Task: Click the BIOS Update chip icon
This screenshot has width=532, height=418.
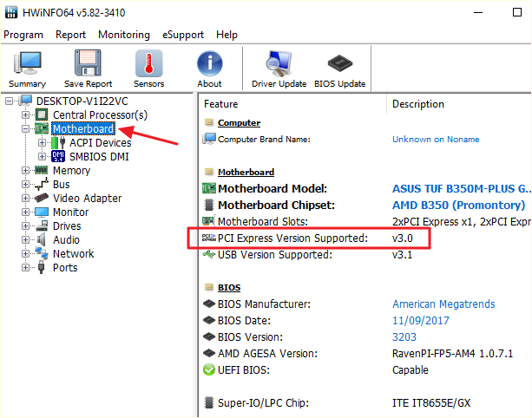Action: pyautogui.click(x=340, y=63)
